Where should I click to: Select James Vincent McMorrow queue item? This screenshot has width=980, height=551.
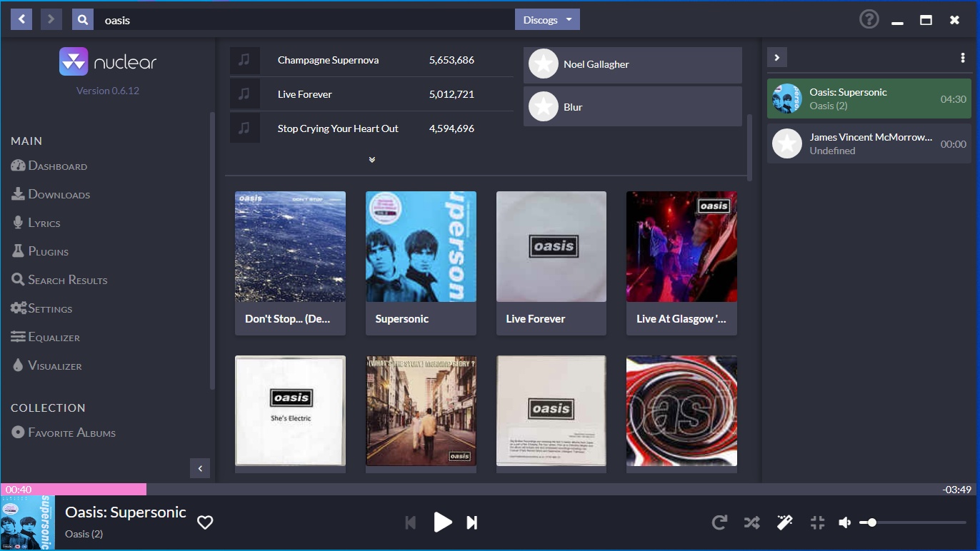pos(869,143)
